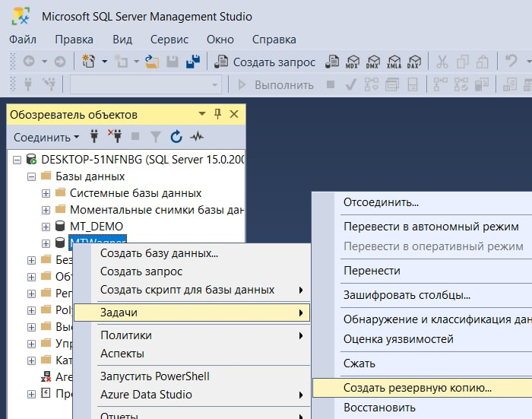Open Activity Monitor icon in Object Explorer
This screenshot has height=419, width=532.
(197, 137)
